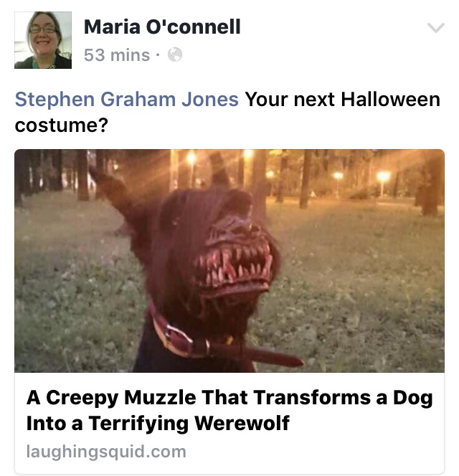The height and width of the screenshot is (476, 459).
Task: Click the word 'costume?' in the post
Action: pos(62,125)
